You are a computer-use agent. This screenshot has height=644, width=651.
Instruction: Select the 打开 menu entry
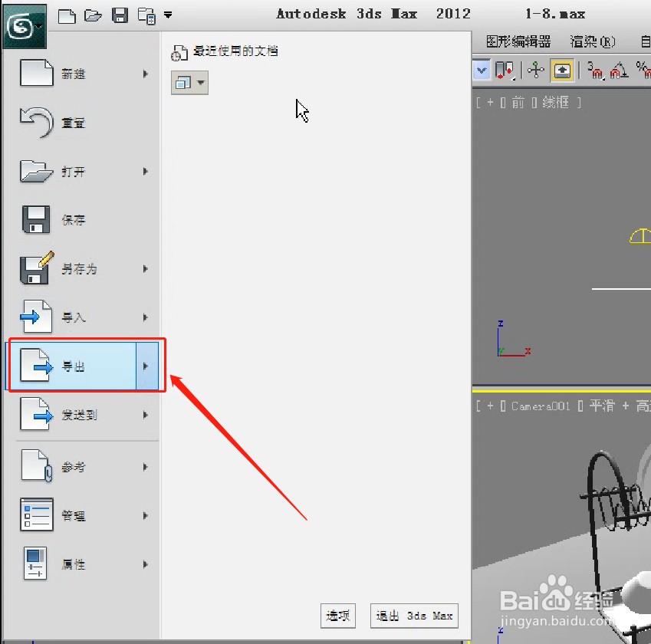click(x=81, y=172)
